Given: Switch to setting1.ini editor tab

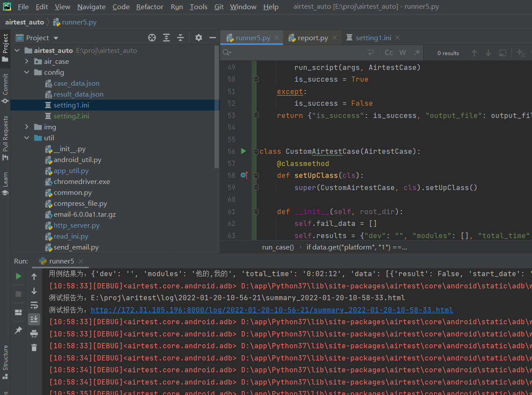Looking at the screenshot, I should (x=373, y=38).
